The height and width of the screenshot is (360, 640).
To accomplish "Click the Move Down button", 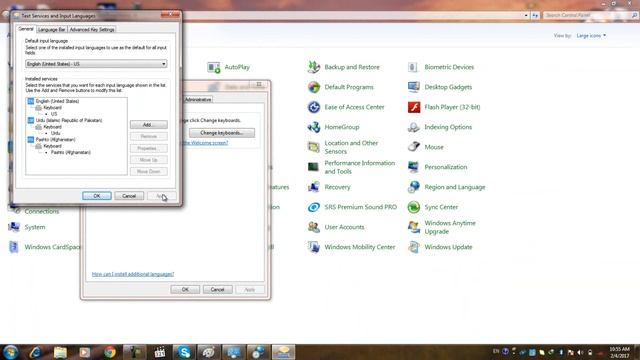I will tap(149, 172).
